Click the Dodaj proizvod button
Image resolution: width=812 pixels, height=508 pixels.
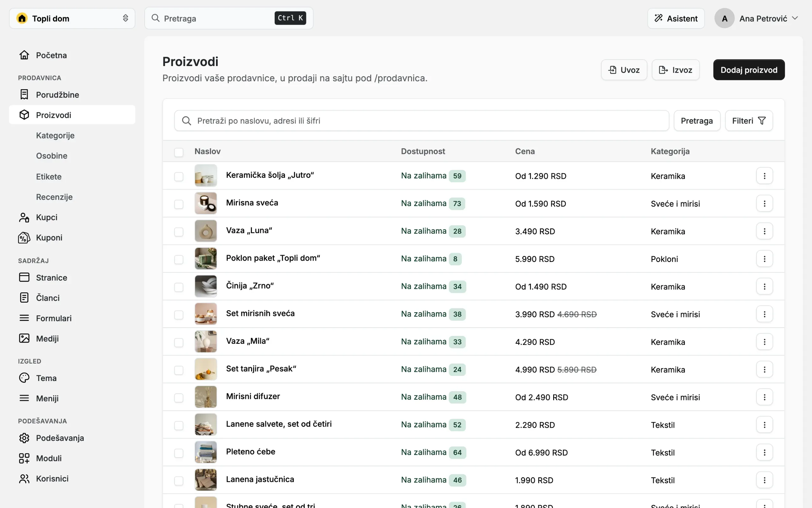749,70
